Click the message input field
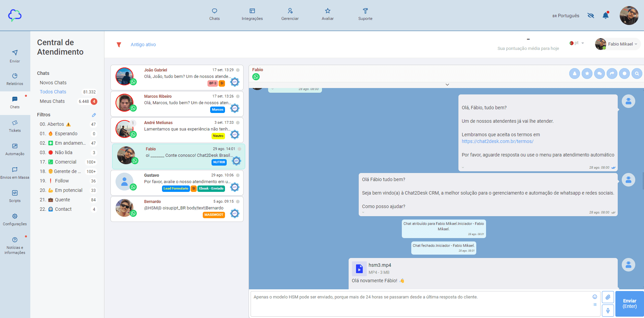The image size is (644, 318). tap(421, 303)
